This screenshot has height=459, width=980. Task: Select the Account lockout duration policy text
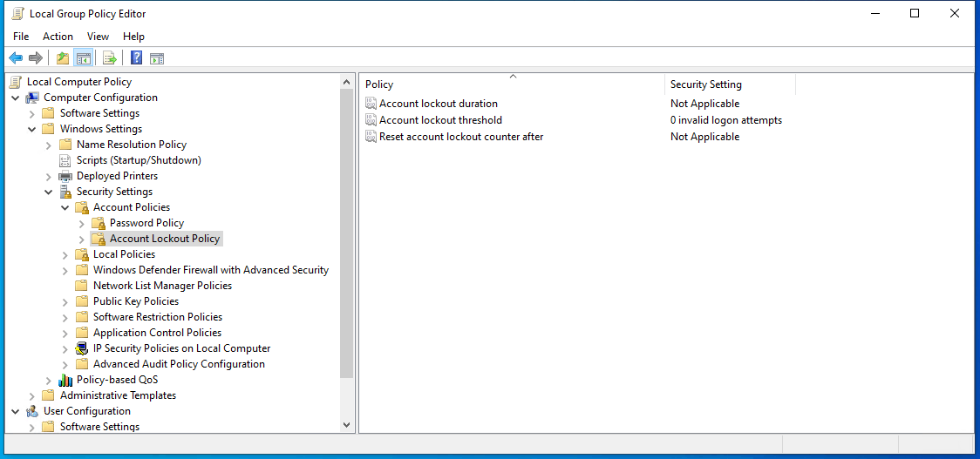[x=439, y=104]
